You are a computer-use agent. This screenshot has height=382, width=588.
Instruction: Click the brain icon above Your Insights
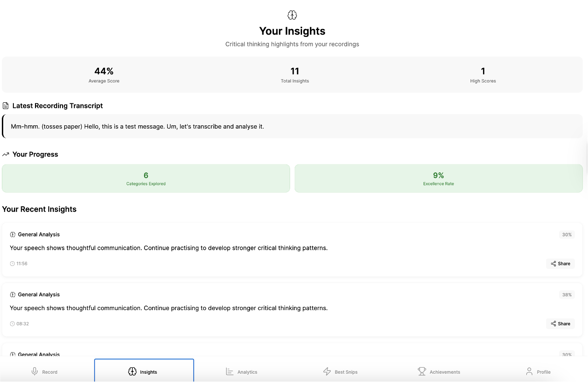292,15
